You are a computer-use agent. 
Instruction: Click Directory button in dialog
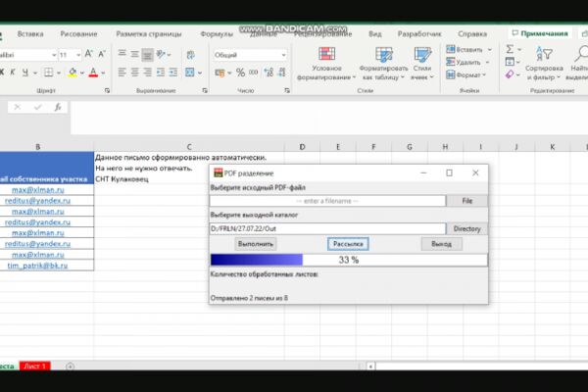click(x=466, y=228)
